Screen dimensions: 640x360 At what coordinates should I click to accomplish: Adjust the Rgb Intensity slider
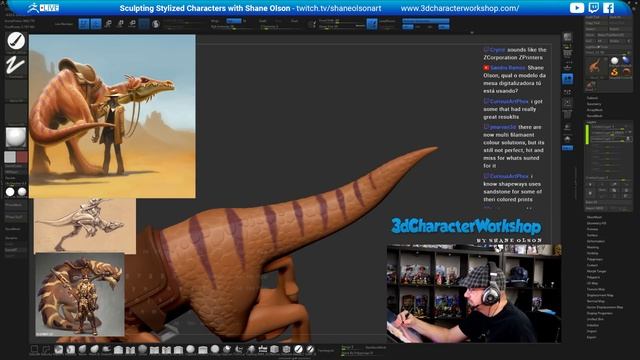(x=231, y=27)
